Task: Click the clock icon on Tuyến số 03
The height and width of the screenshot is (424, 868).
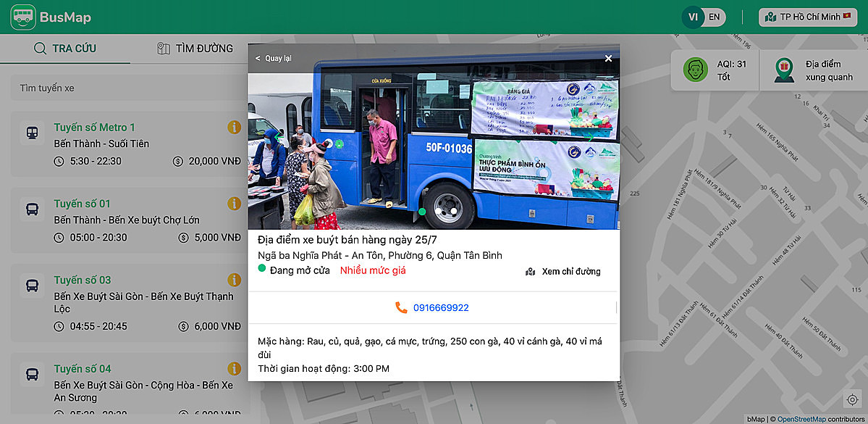Action: point(58,326)
